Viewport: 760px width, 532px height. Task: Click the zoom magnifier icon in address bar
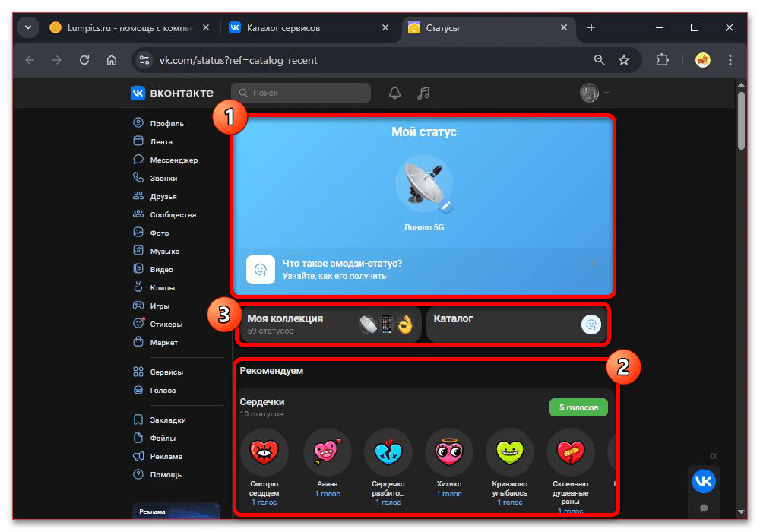point(600,60)
